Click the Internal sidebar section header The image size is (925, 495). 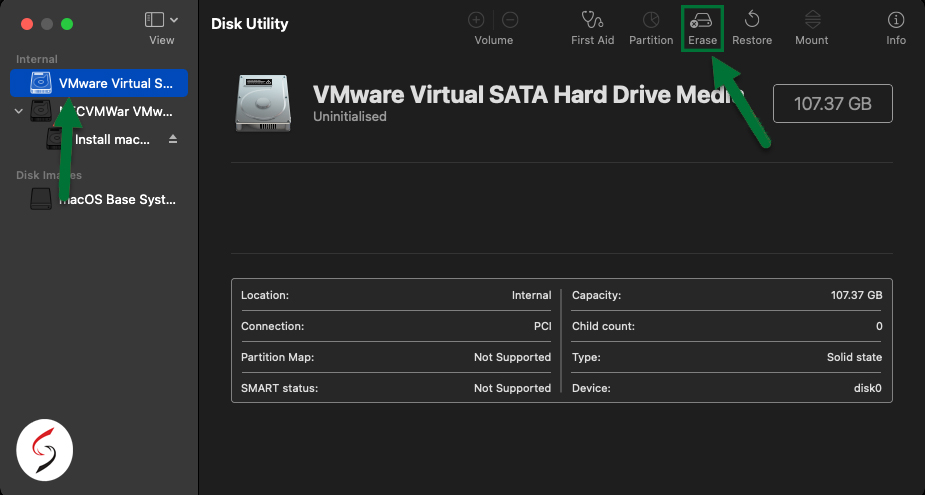37,59
